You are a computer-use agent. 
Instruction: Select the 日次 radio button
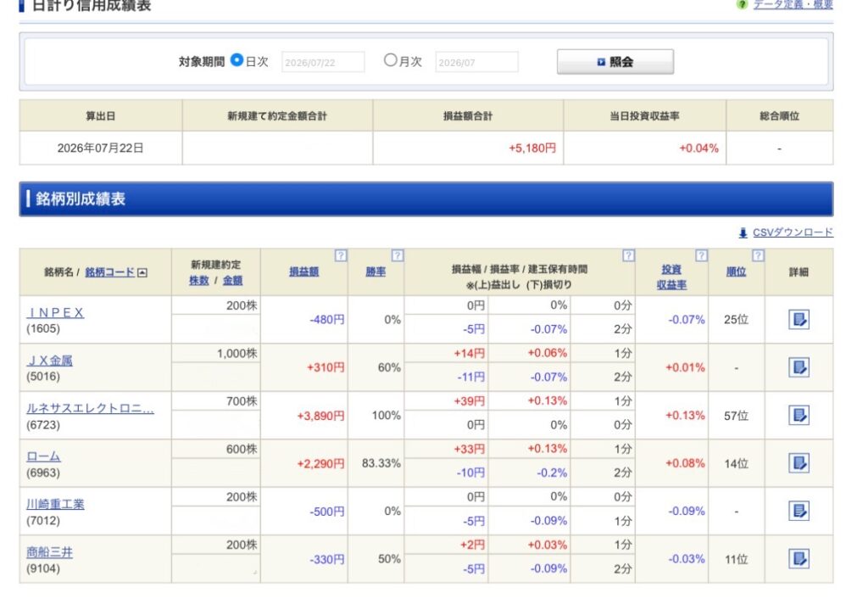pyautogui.click(x=236, y=60)
